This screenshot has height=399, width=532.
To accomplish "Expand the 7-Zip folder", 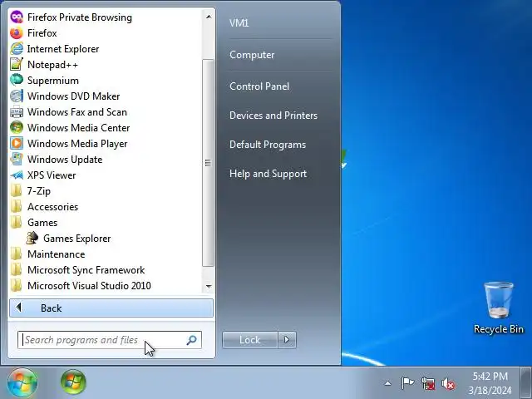I will [x=31, y=191].
